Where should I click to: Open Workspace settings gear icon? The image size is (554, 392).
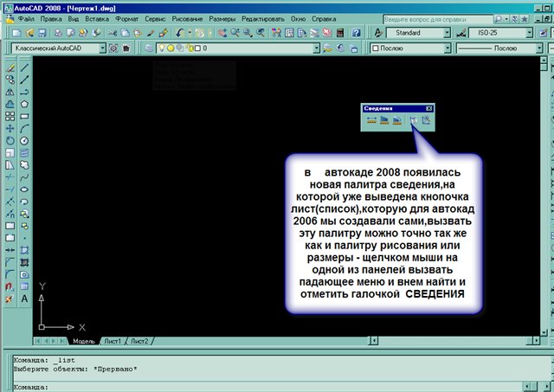coord(113,48)
